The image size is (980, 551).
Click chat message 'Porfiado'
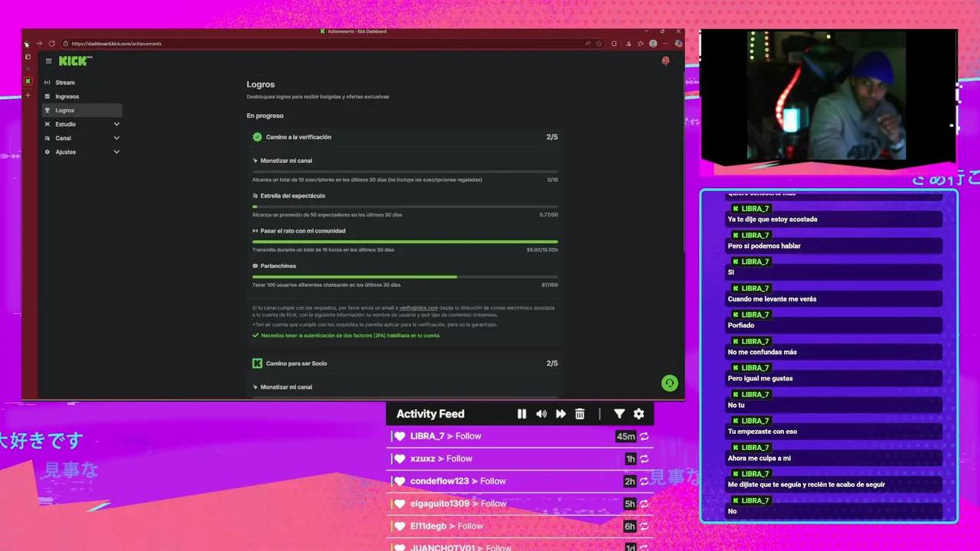[x=835, y=325]
